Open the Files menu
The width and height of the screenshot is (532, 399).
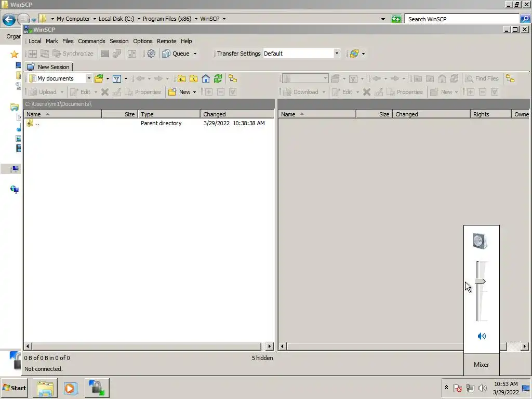[68, 41]
